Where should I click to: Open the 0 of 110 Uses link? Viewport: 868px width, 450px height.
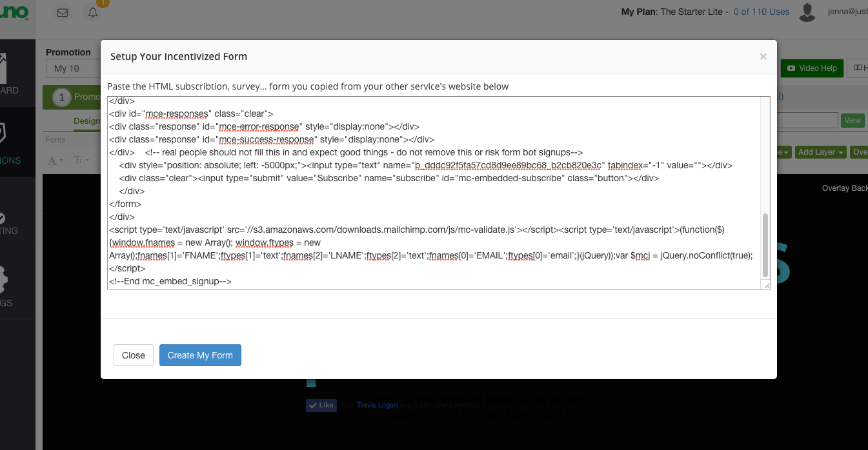[x=762, y=12]
